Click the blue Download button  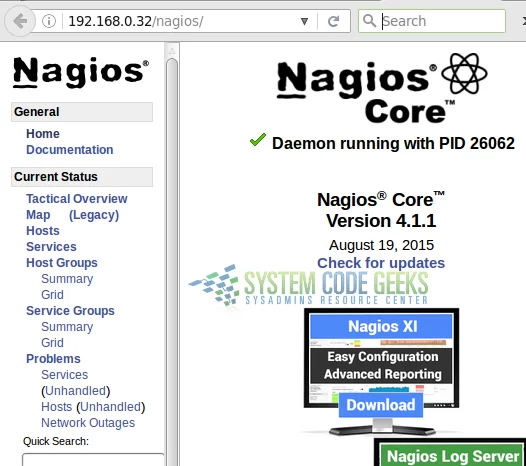pyautogui.click(x=381, y=405)
